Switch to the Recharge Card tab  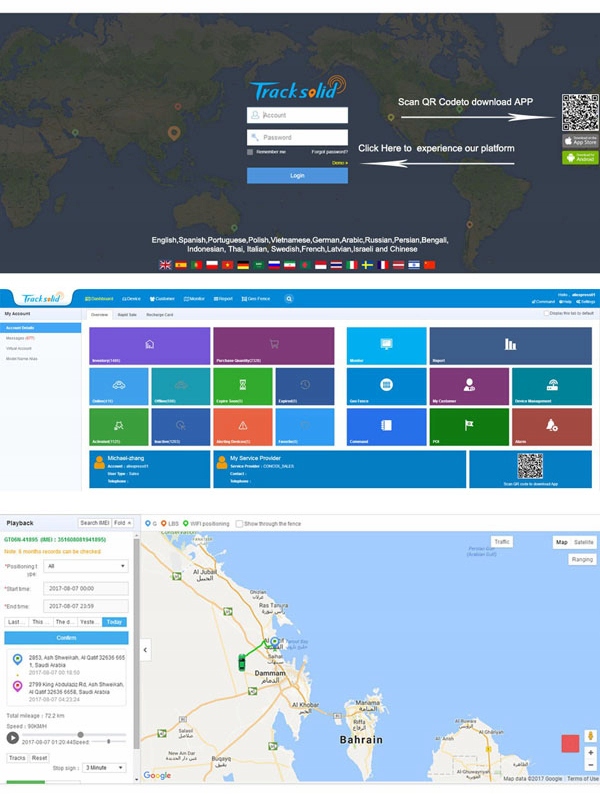[159, 314]
